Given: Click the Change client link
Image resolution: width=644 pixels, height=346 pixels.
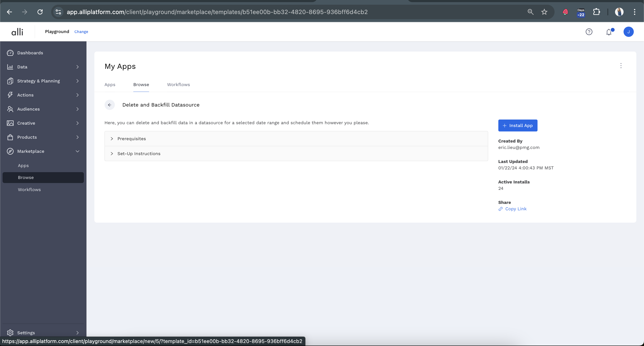Looking at the screenshot, I should [81, 32].
